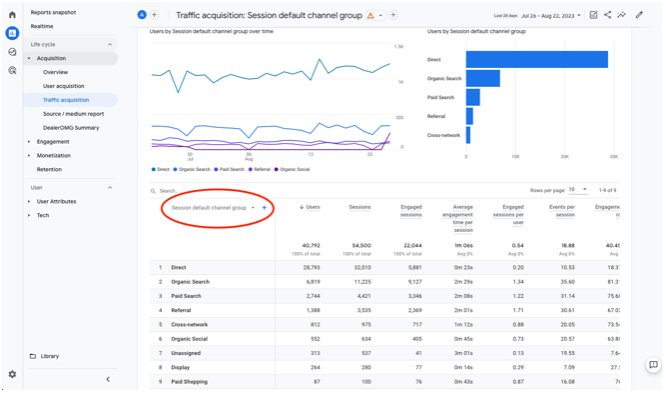Open Source / medium report
Image resolution: width=666 pixels, height=394 pixels.
point(73,114)
